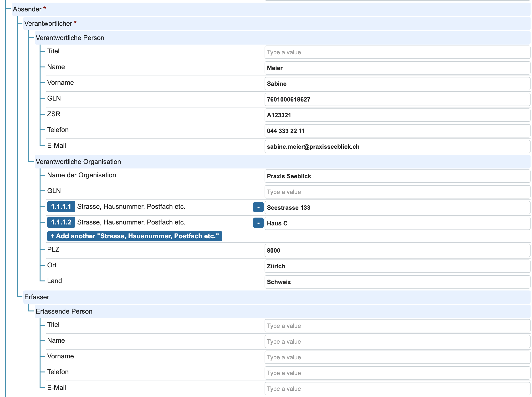Screen dimensions: 532x397
Task: Focus the empty organisation GLN field
Action: (397, 192)
